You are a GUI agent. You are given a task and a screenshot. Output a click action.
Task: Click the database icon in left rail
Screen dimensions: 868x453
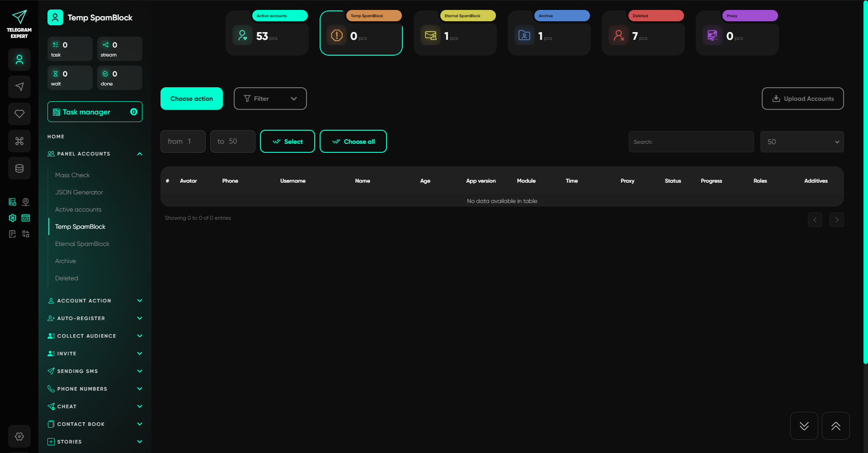19,168
